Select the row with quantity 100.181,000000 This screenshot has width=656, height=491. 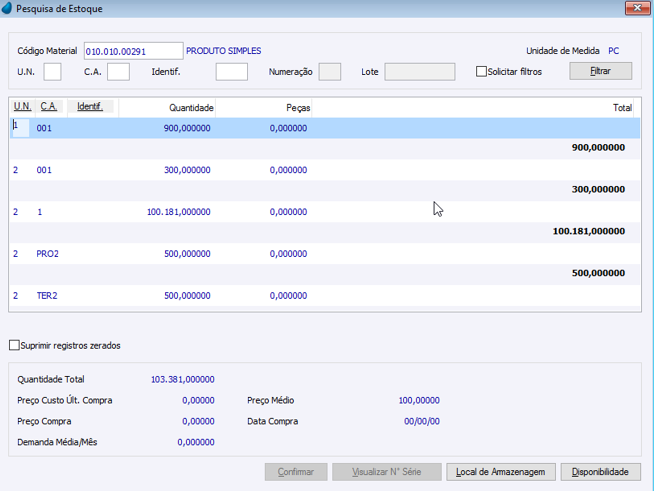pos(325,212)
